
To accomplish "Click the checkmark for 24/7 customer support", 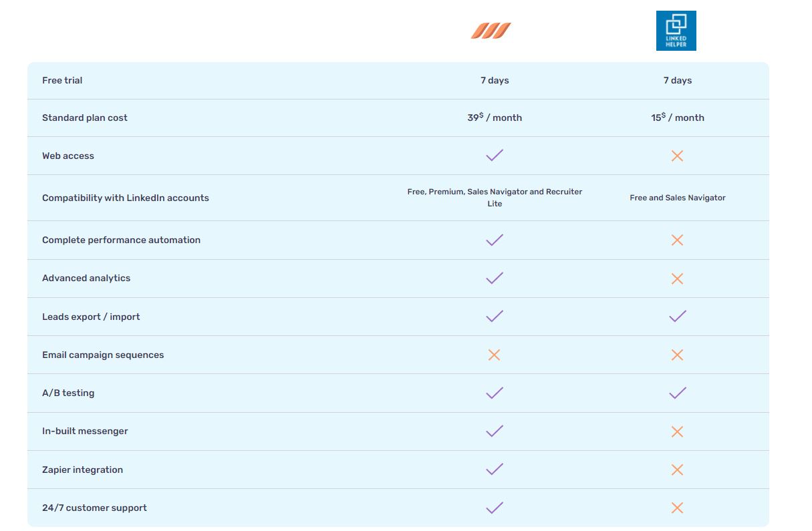I will click(495, 508).
